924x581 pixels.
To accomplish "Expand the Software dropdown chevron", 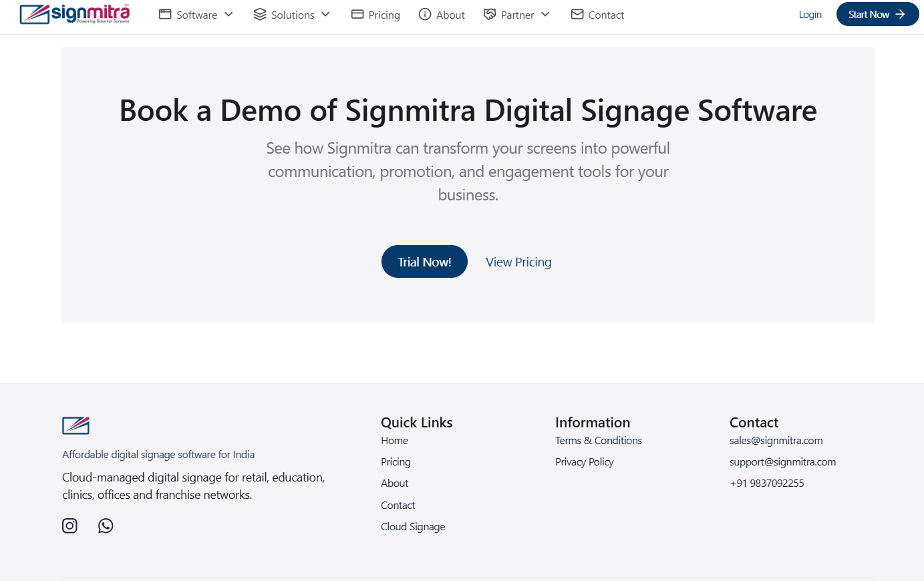I will [x=228, y=14].
